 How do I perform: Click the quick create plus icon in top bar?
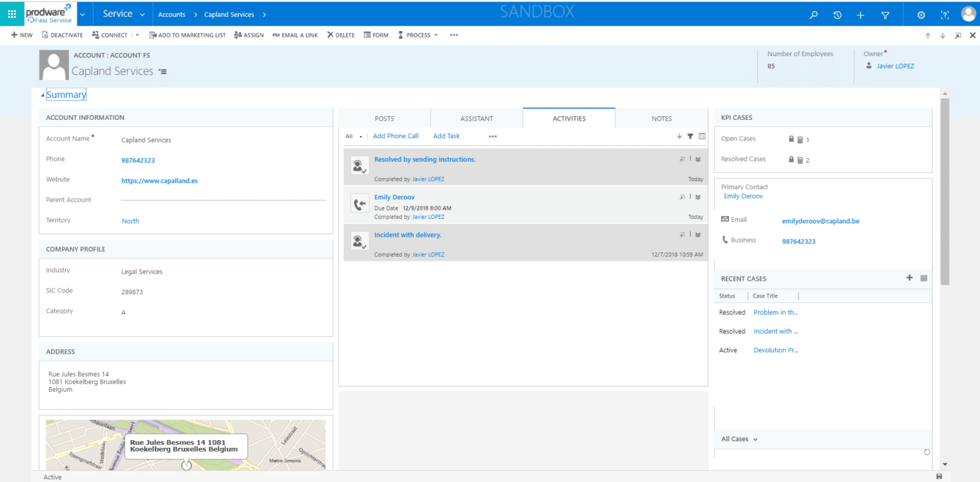[x=861, y=14]
